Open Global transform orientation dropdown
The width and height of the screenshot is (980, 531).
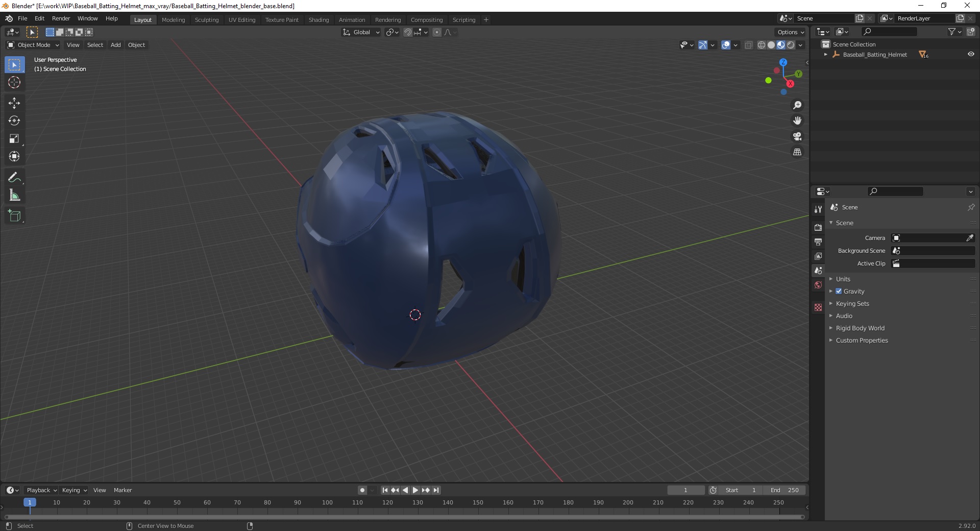361,32
